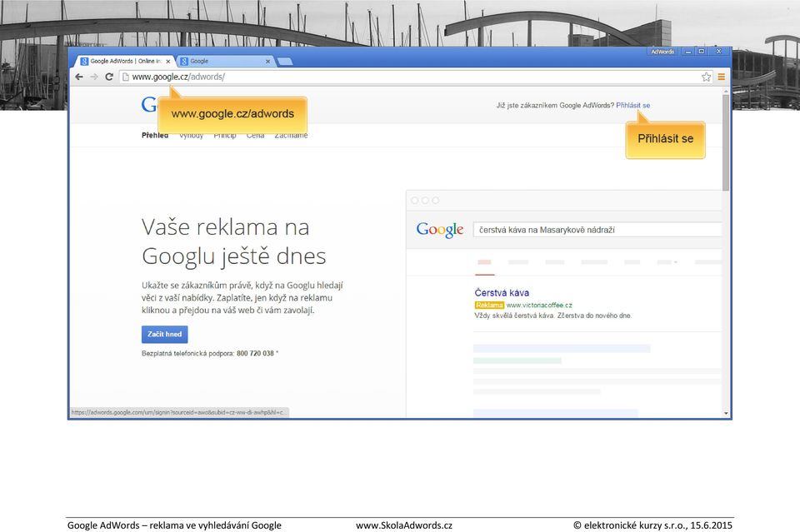Click the paragraph starting Ukažte se zákazníkům
Screen dimensions: 800x532
(x=242, y=297)
